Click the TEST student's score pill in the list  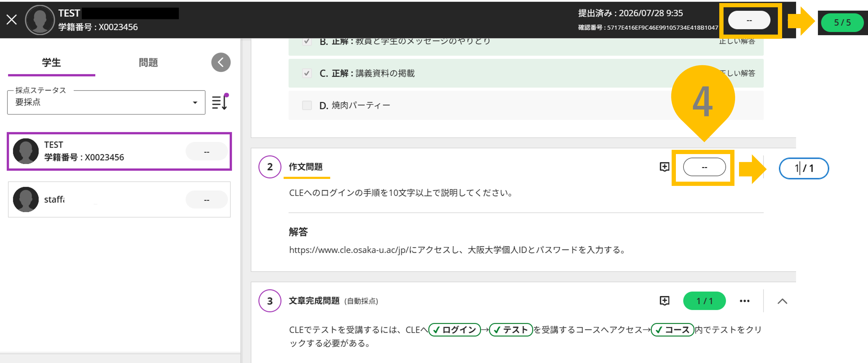coord(207,152)
